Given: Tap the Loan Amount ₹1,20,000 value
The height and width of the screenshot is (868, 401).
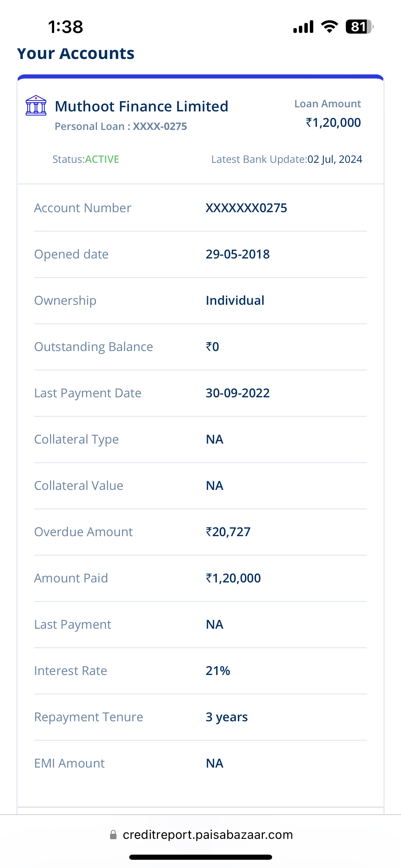Looking at the screenshot, I should [333, 123].
